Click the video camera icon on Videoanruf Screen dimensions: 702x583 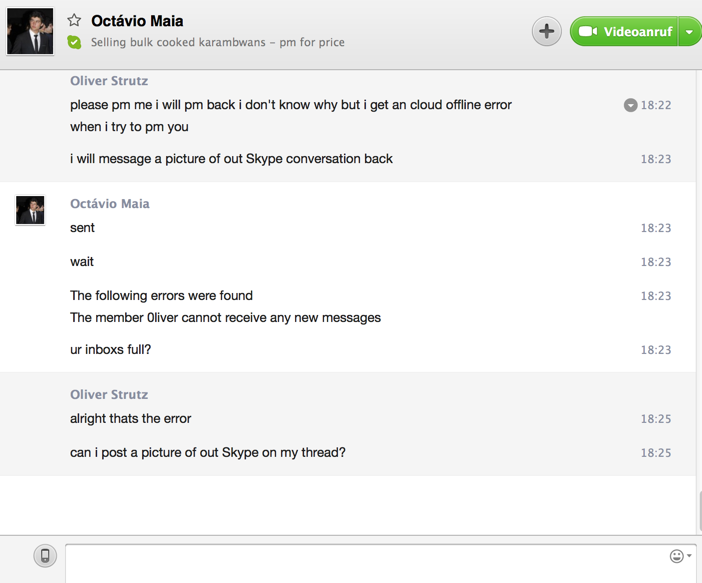tap(587, 32)
